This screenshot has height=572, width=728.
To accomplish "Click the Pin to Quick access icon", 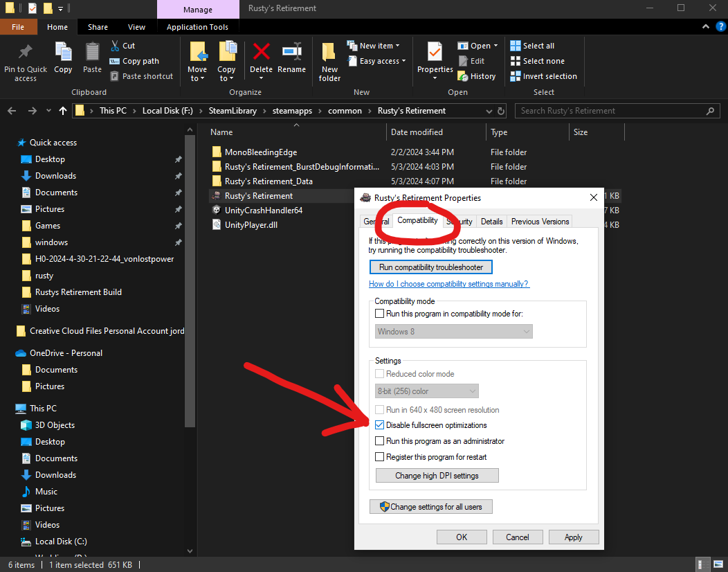I will click(x=25, y=52).
